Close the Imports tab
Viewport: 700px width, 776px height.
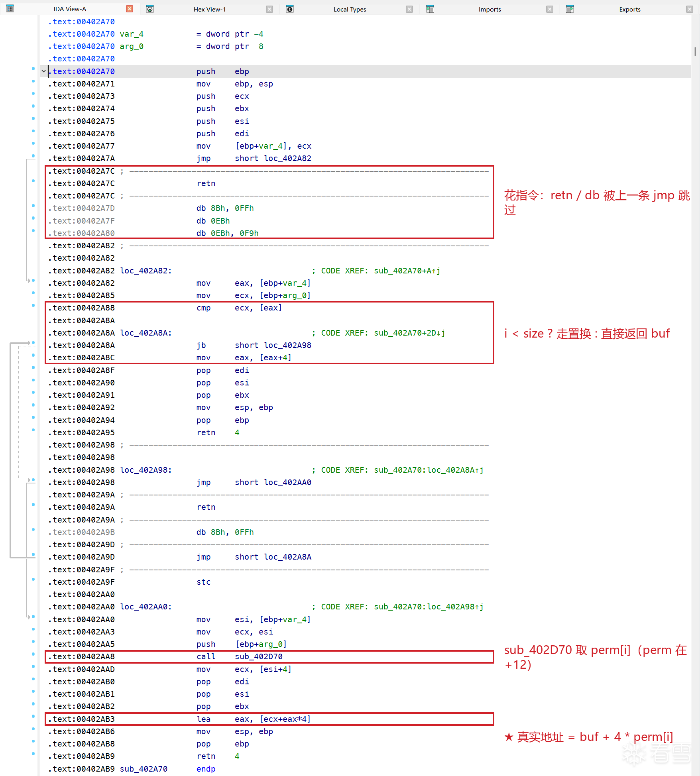(x=550, y=9)
